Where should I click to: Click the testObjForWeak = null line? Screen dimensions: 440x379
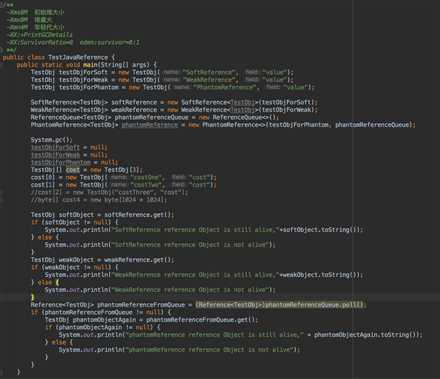(x=69, y=155)
